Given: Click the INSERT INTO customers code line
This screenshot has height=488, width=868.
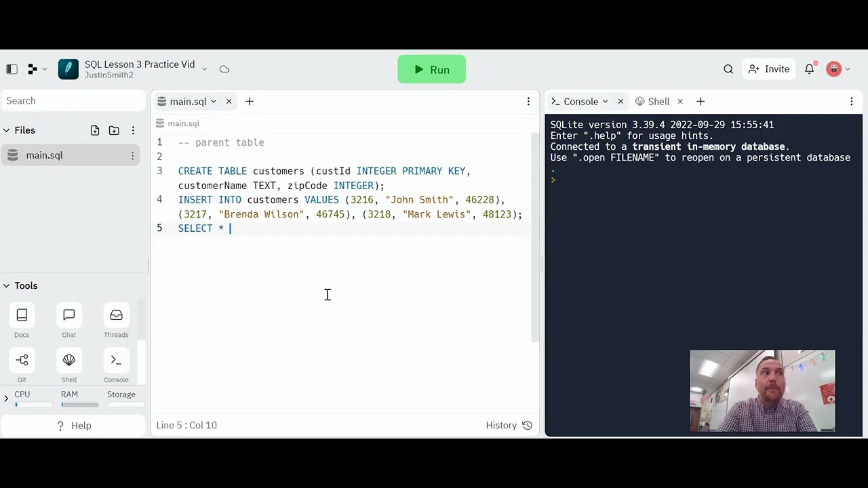Looking at the screenshot, I should [350, 207].
